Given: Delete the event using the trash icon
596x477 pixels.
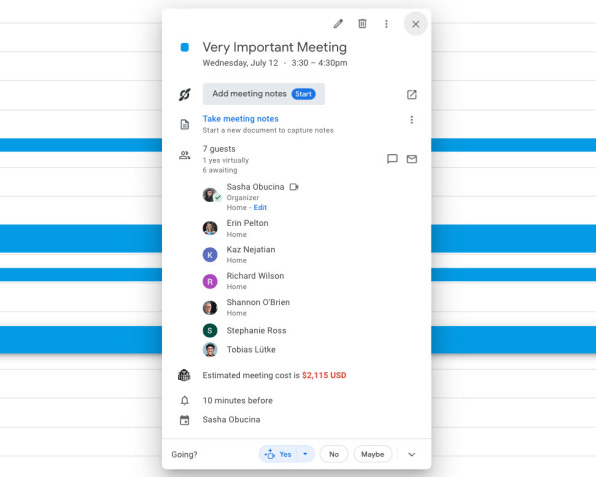Looking at the screenshot, I should click(x=362, y=24).
